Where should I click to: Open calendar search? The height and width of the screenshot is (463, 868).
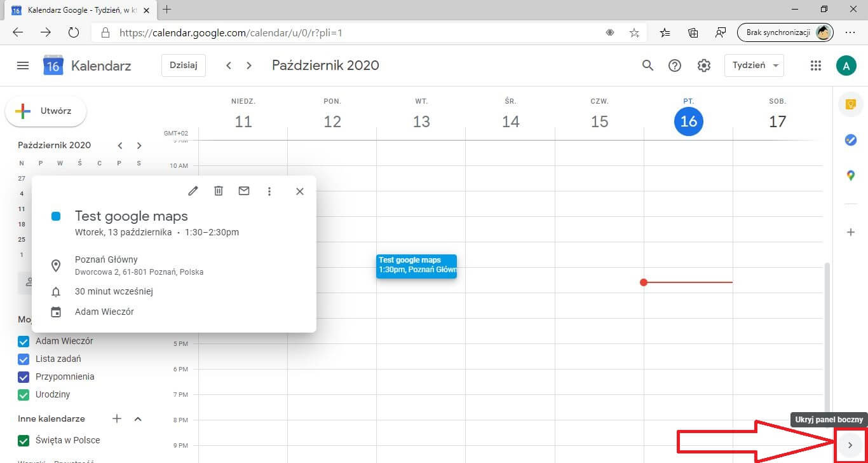tap(648, 66)
